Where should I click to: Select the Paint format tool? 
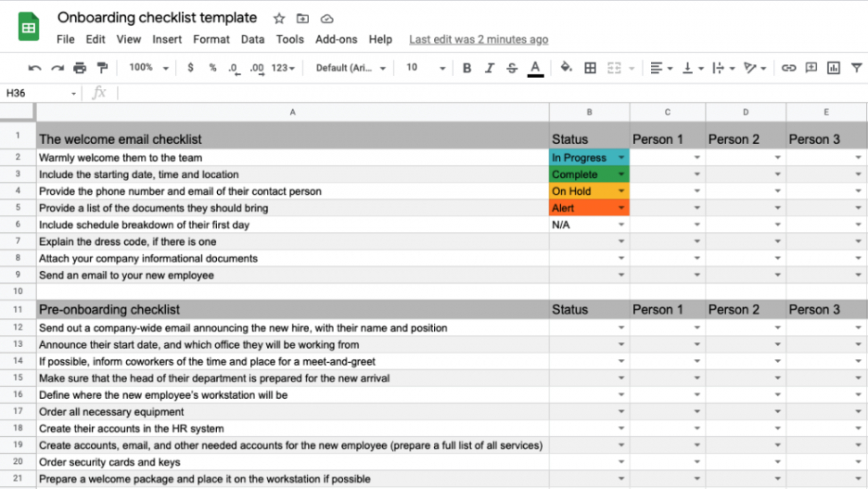click(102, 68)
